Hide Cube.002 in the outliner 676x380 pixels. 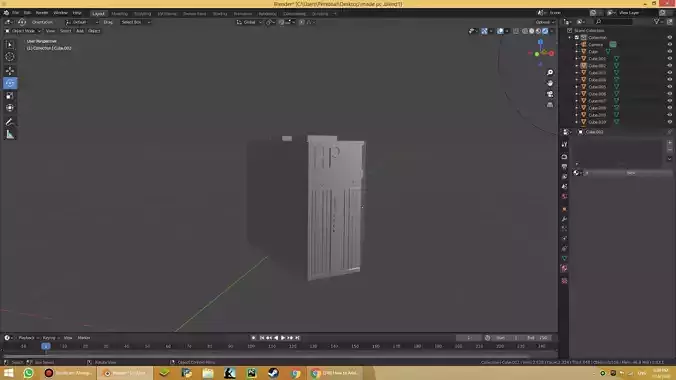pyautogui.click(x=670, y=66)
